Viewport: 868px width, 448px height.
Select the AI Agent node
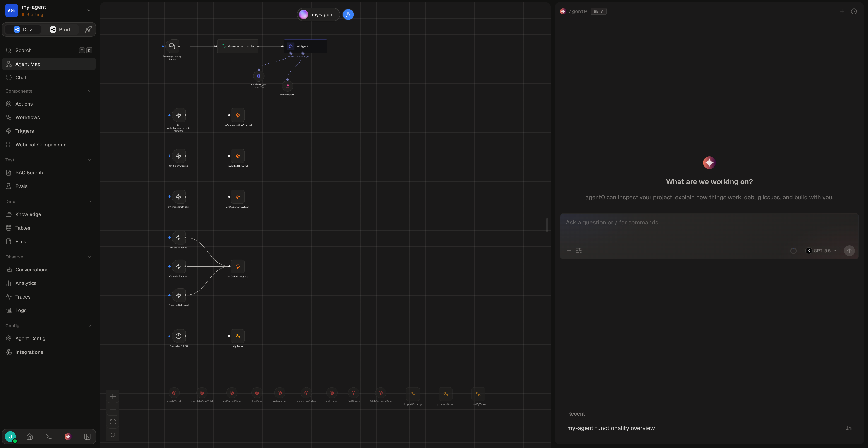coord(305,46)
